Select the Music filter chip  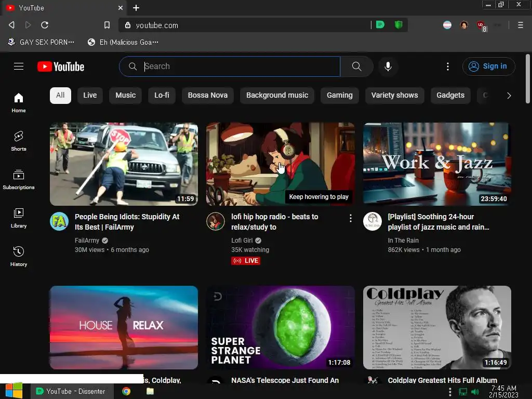coord(126,96)
